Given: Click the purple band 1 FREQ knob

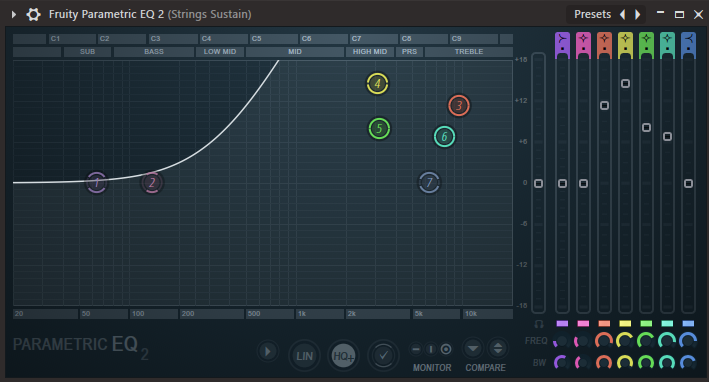Looking at the screenshot, I should pos(562,341).
